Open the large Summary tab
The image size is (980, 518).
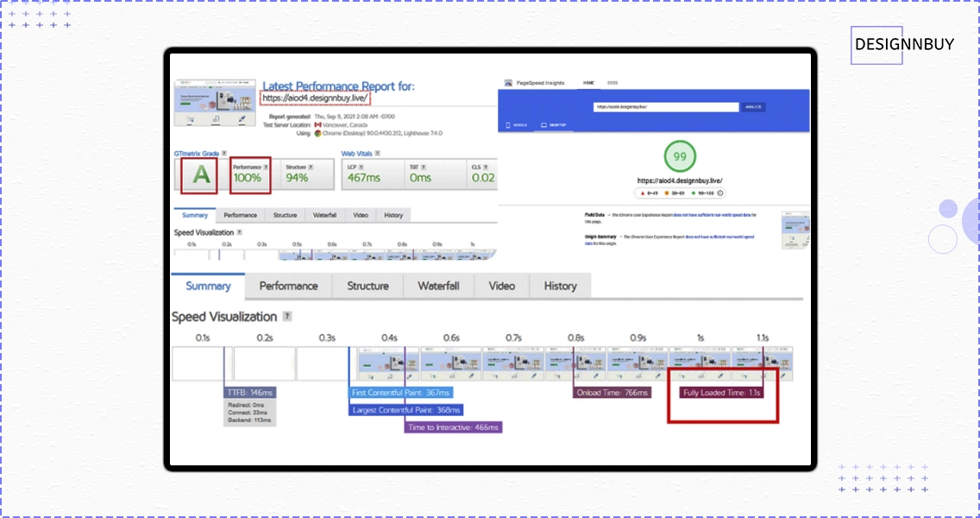pos(208,286)
